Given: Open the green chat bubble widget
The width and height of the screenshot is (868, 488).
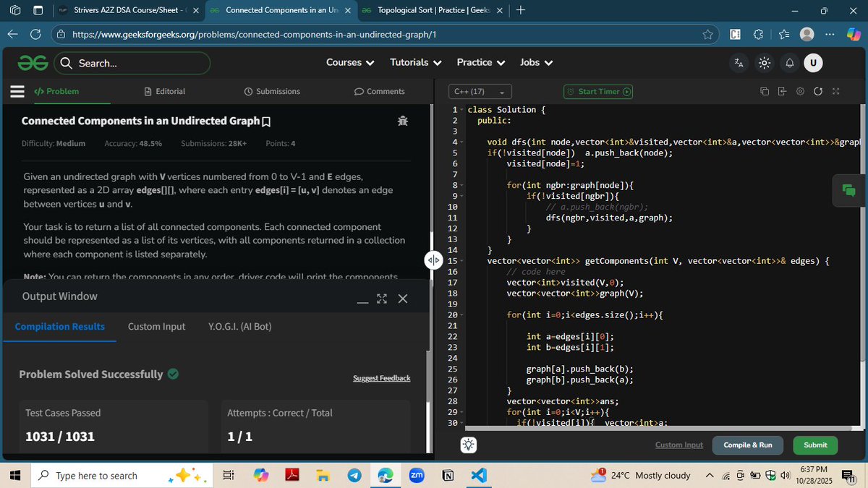Looking at the screenshot, I should (x=848, y=191).
